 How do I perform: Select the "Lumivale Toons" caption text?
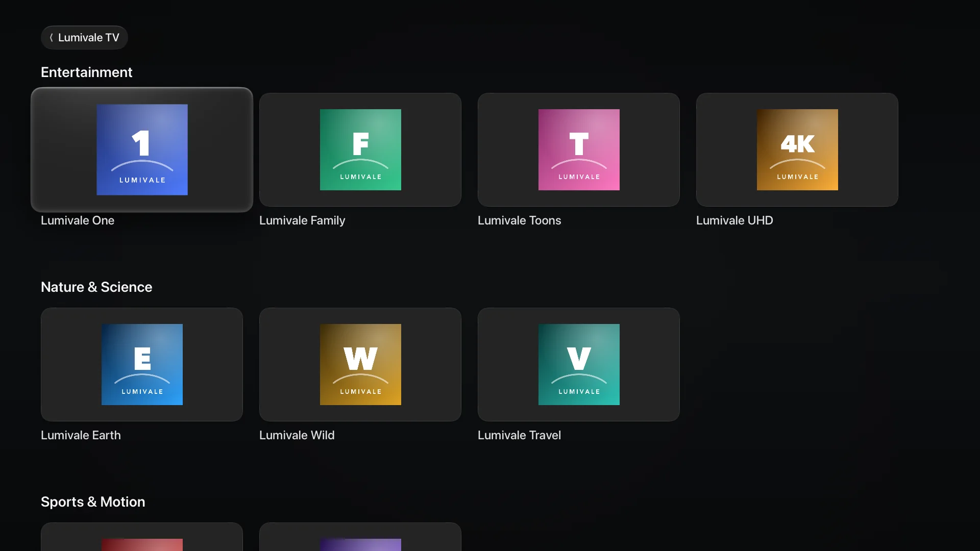(x=519, y=220)
